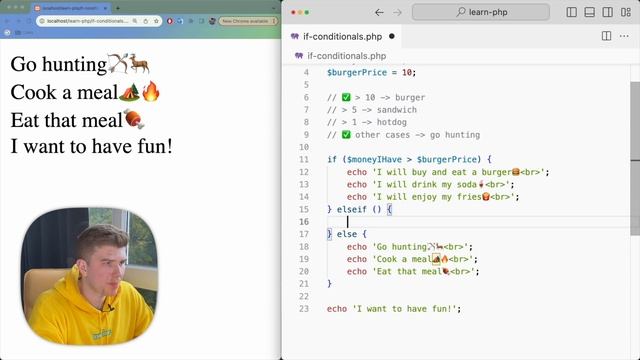Viewport: 640px width, 360px height.
Task: Close the Chrome localhost tab
Action: point(105,8)
